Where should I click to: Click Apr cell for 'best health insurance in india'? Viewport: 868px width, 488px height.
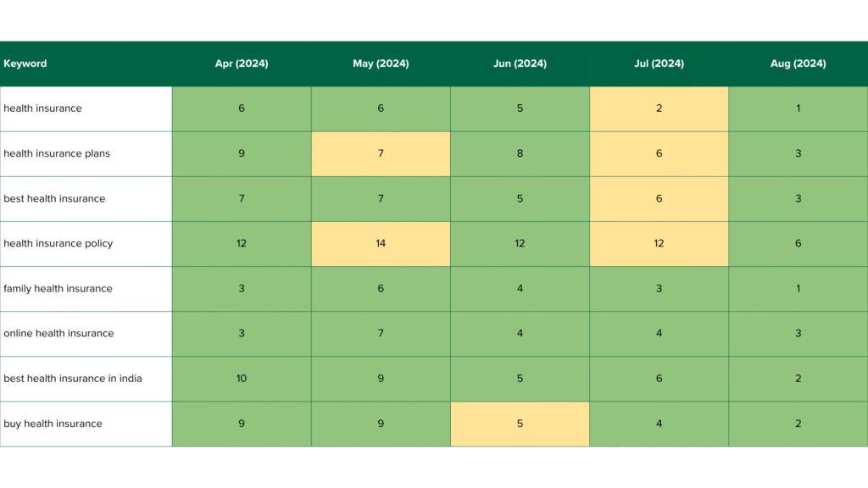tap(242, 378)
